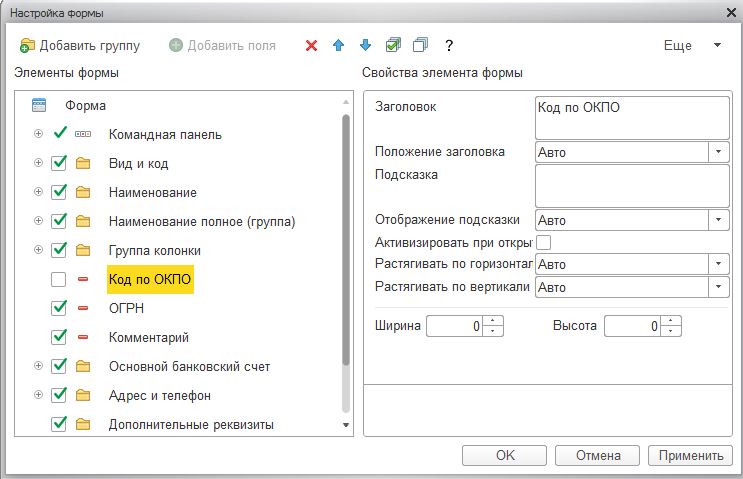
Task: Click the tree scrollbar down arrow
Action: (346, 425)
